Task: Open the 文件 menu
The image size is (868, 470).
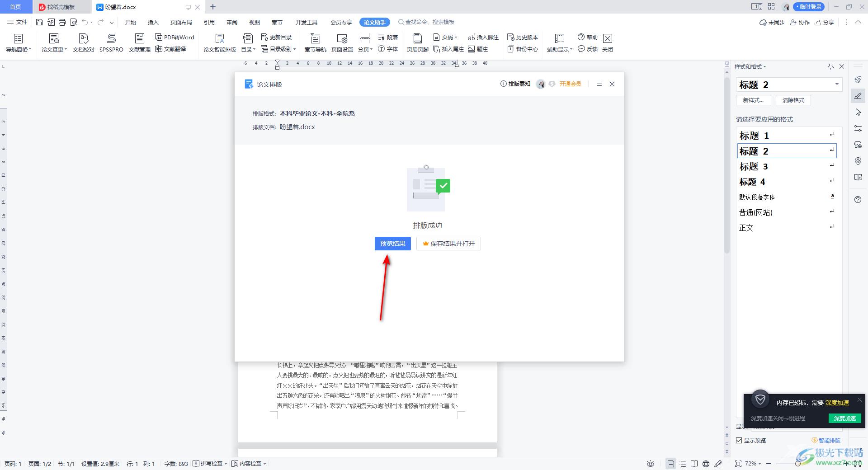Action: tap(17, 22)
